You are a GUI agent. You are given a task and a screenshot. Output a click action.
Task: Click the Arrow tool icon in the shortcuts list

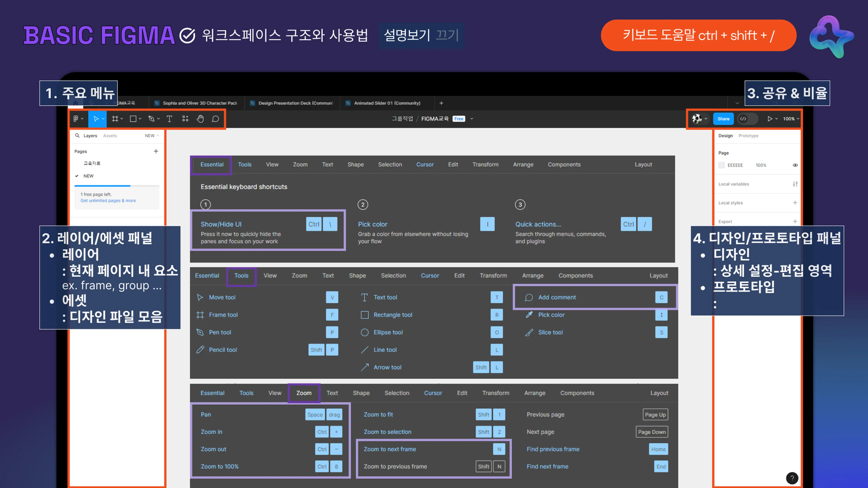tap(365, 367)
